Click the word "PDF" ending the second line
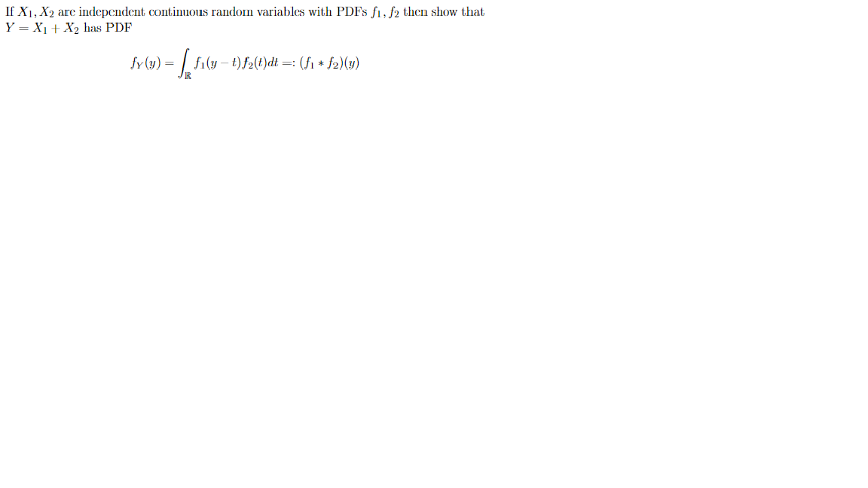 [x=119, y=28]
